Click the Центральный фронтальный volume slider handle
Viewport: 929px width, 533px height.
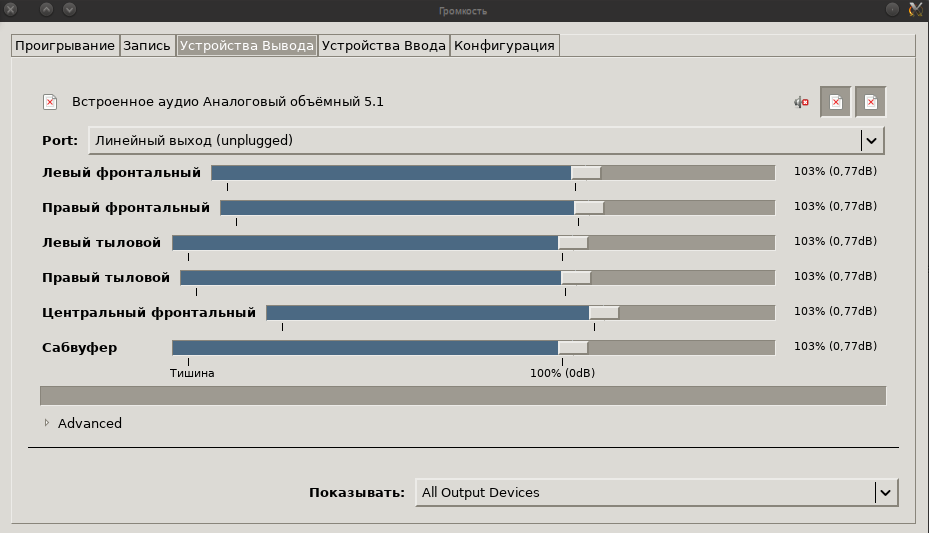pos(604,312)
